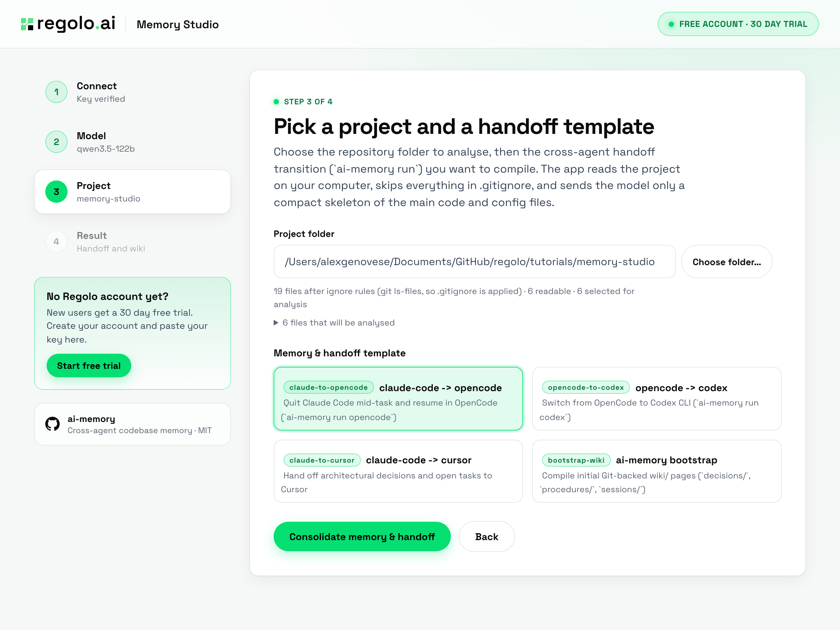The height and width of the screenshot is (630, 840).
Task: Click the step 2 number circle
Action: (56, 142)
